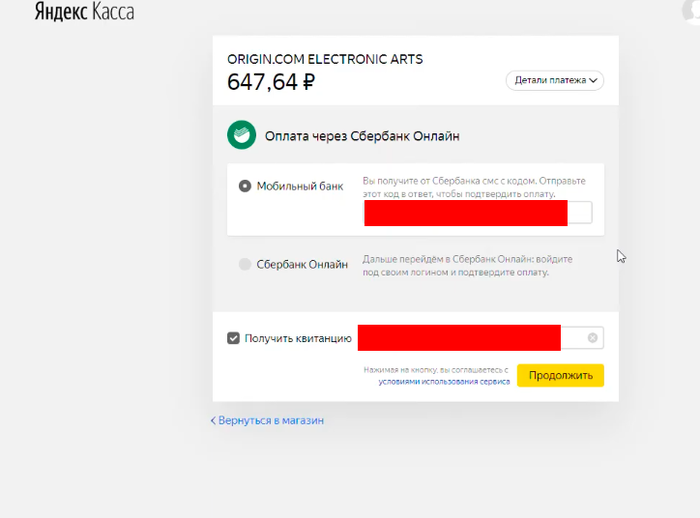This screenshot has width=700, height=518.
Task: Click the Яндекс Касса logo
Action: [84, 13]
